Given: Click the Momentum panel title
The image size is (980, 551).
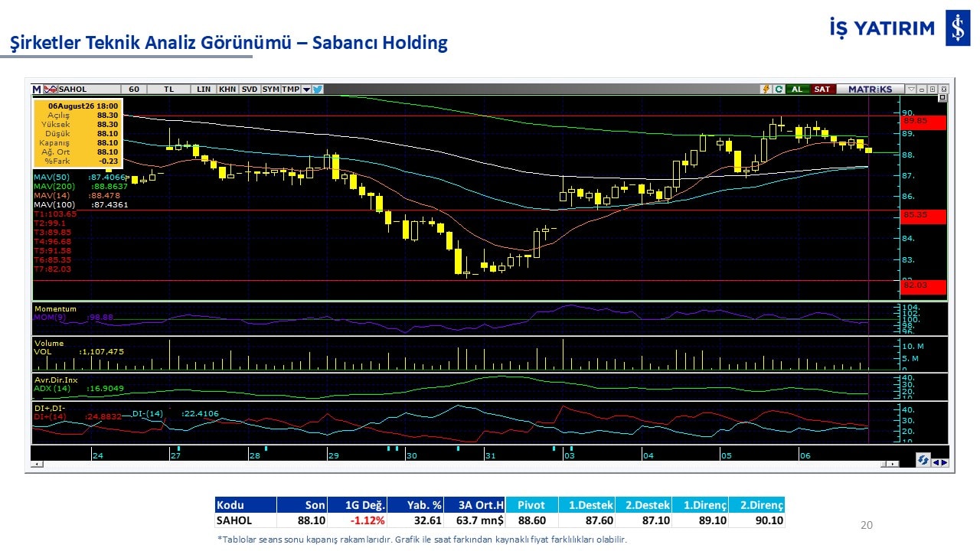Looking at the screenshot, I should click(55, 308).
